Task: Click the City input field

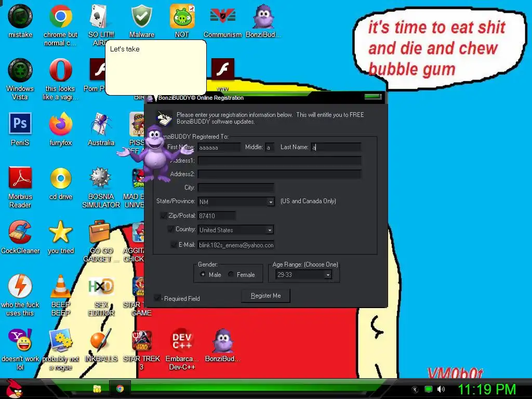Action: click(x=236, y=188)
